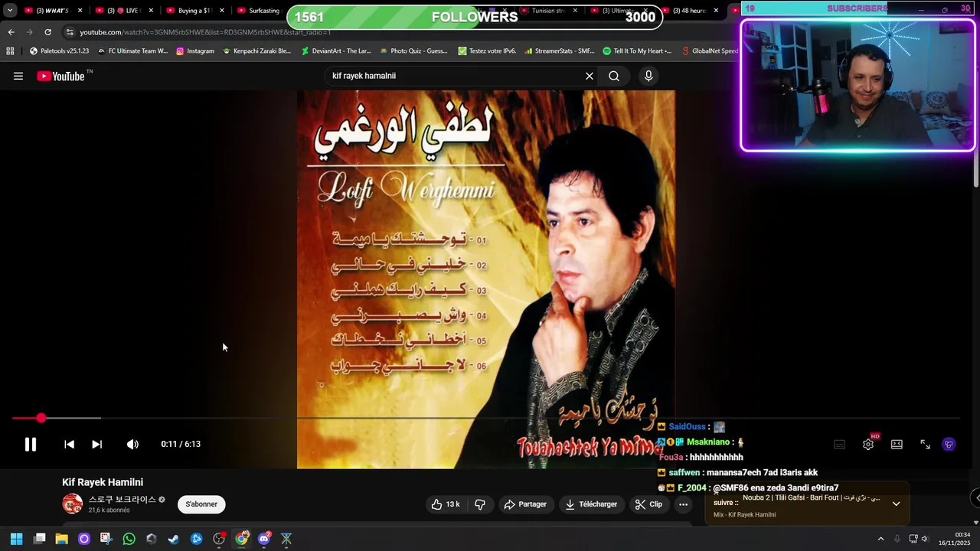The height and width of the screenshot is (551, 980).
Task: Enter full screen mode
Action: pyautogui.click(x=925, y=444)
